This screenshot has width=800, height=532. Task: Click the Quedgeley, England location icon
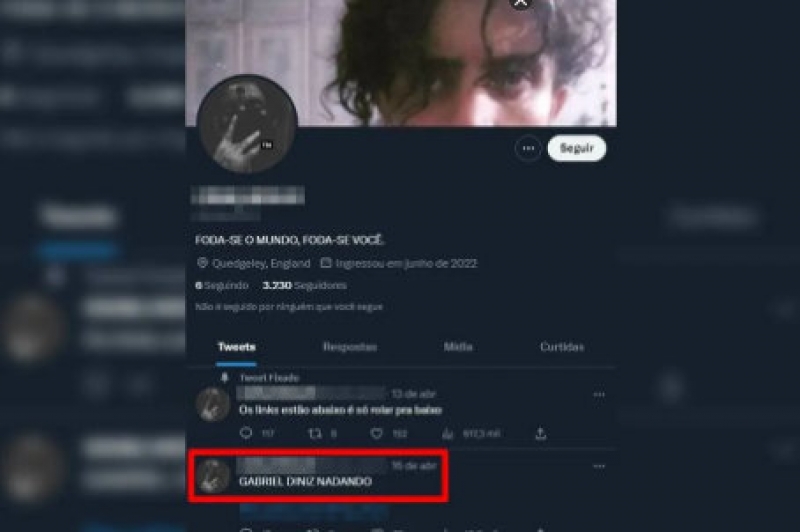tap(202, 263)
